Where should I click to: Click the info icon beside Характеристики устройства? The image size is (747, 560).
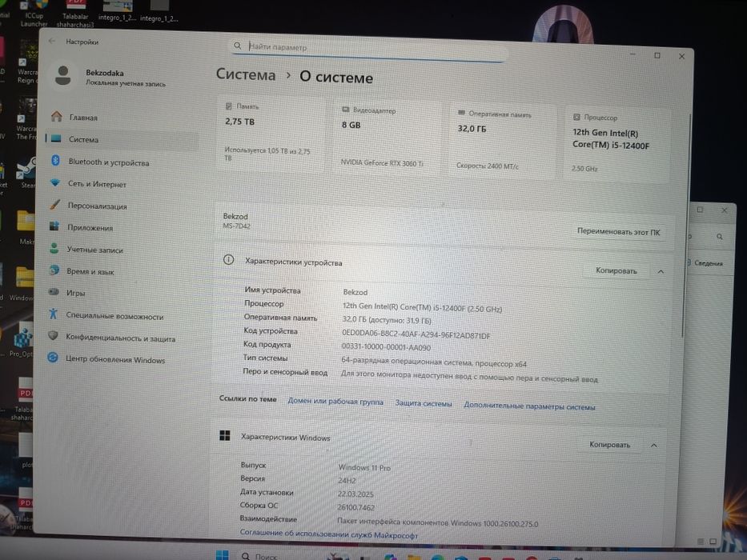point(228,259)
